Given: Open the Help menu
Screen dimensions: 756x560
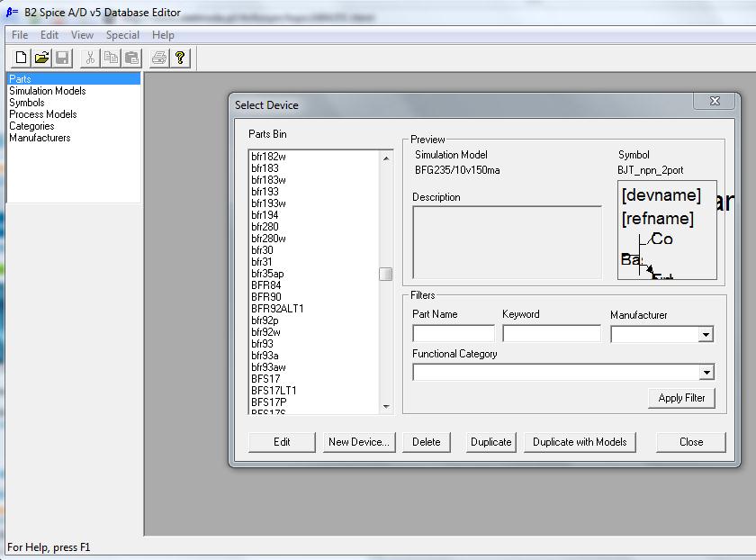Looking at the screenshot, I should pos(163,35).
